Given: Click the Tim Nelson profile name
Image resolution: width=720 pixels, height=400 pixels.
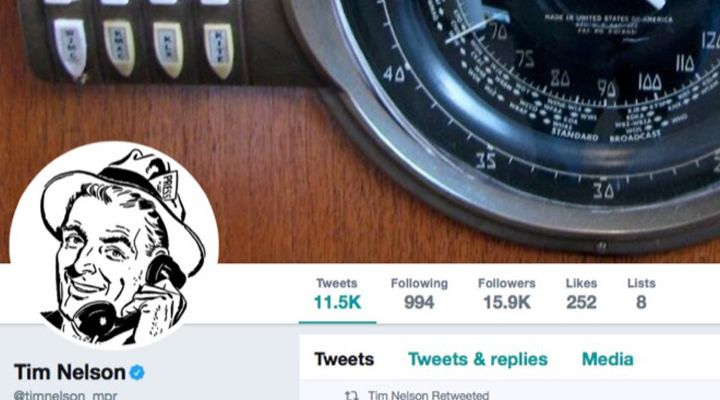Looking at the screenshot, I should pyautogui.click(x=70, y=372).
